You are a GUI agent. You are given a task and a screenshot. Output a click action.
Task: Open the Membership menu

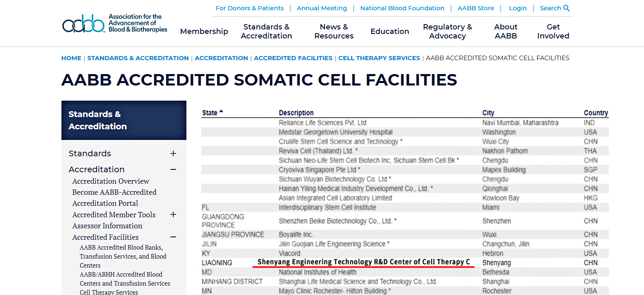pos(204,32)
